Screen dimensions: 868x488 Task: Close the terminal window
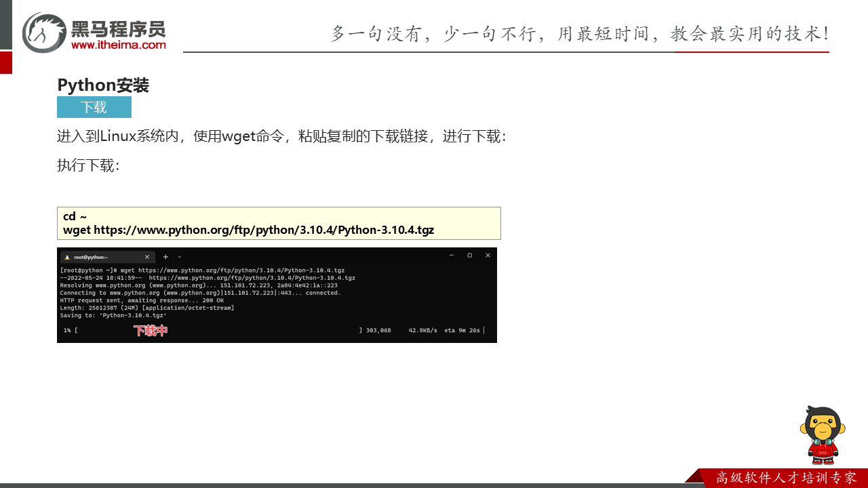[x=488, y=256]
